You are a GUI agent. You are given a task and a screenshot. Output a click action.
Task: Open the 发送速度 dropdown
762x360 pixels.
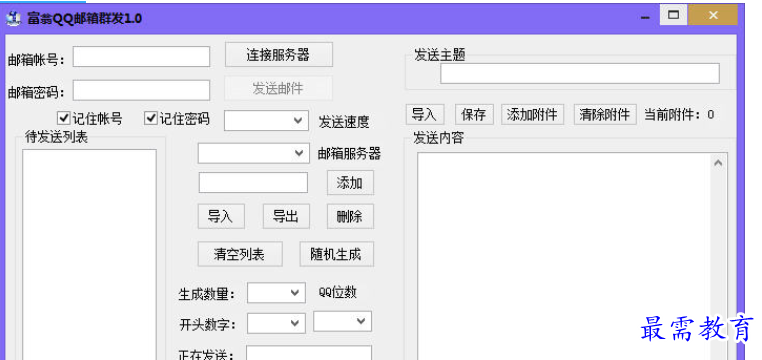[x=266, y=120]
